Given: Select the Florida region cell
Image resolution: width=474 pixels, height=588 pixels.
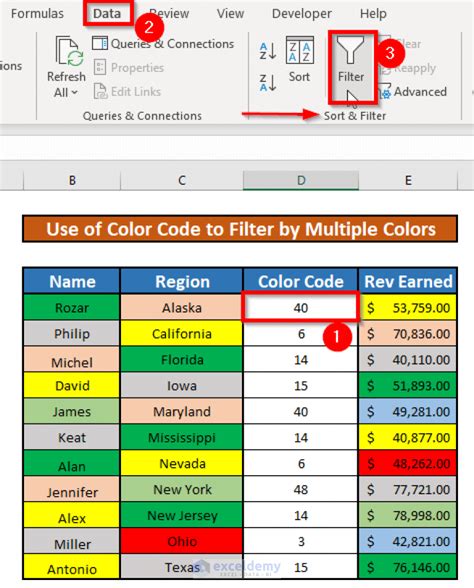Looking at the screenshot, I should click(x=182, y=359).
